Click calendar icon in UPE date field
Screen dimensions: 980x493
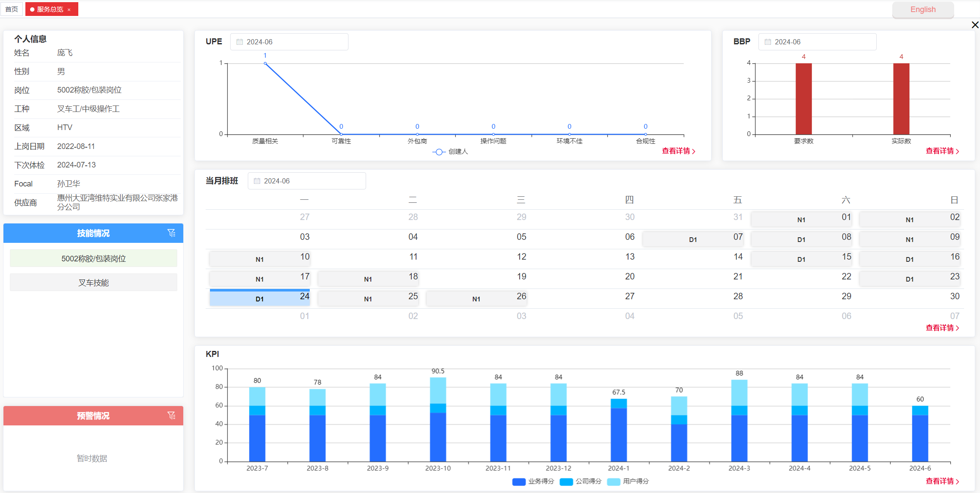coord(240,42)
